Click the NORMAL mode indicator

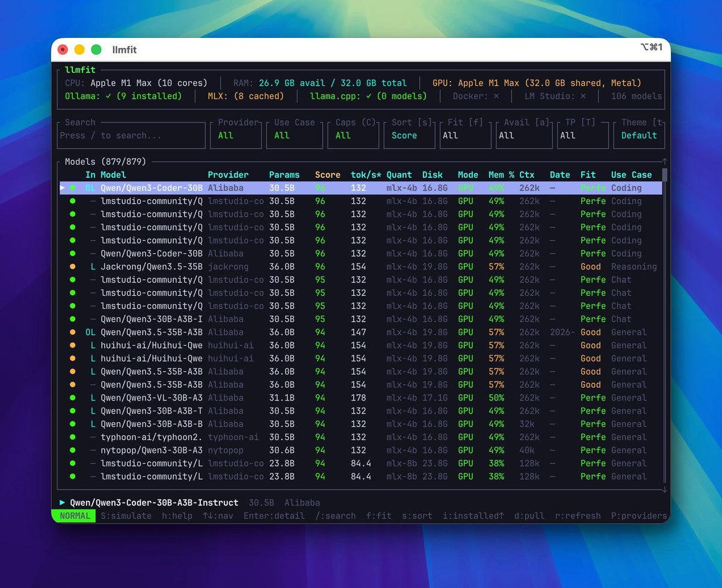point(75,516)
